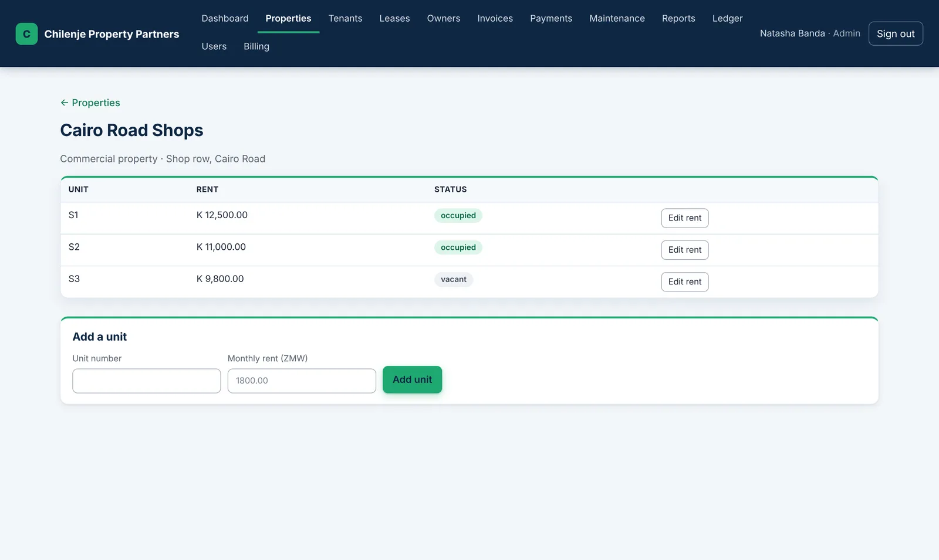Click the occupied badge in row S1
939x560 pixels.
click(x=458, y=215)
